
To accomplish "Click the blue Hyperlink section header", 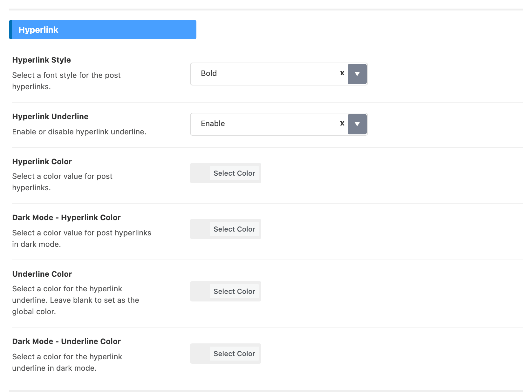I will click(x=103, y=30).
